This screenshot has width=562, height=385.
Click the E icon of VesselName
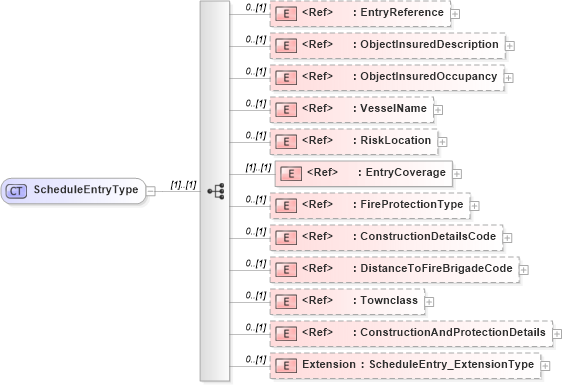click(286, 110)
